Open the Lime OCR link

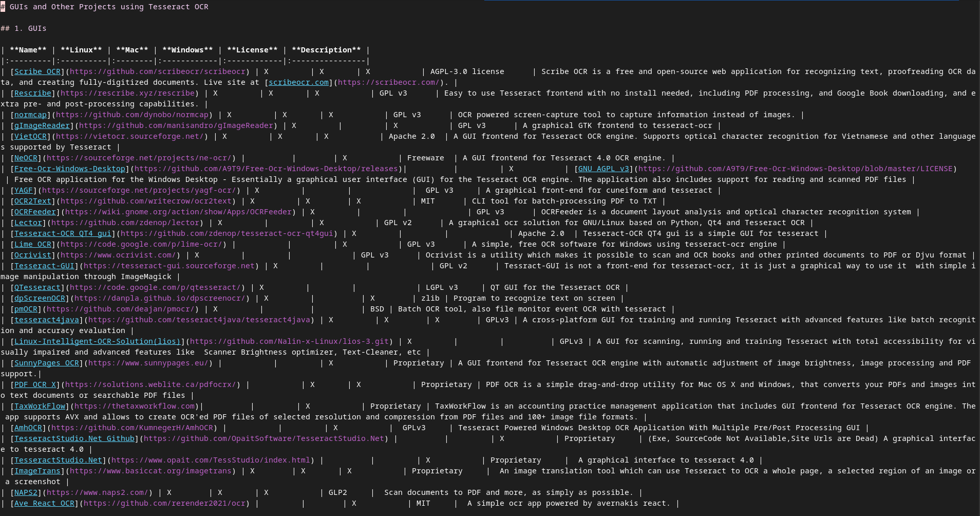[x=33, y=244]
